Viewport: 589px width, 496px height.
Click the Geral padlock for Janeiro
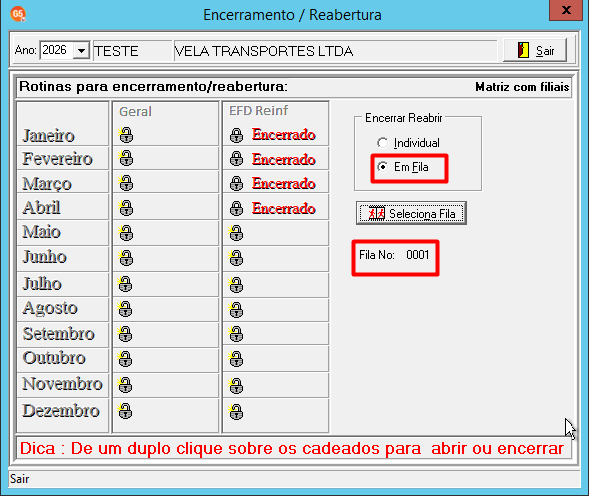[x=125, y=135]
